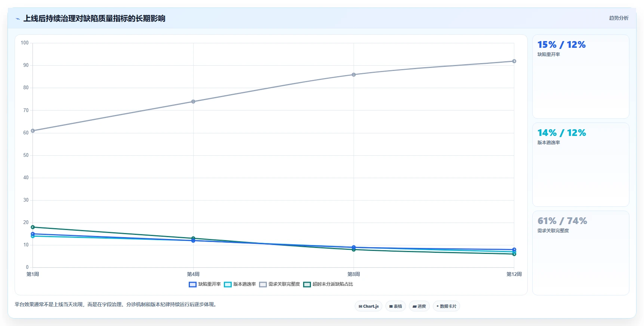This screenshot has height=326, width=644.
Task: Click the 需求关联完整度 point at 第4周
Action: [193, 102]
